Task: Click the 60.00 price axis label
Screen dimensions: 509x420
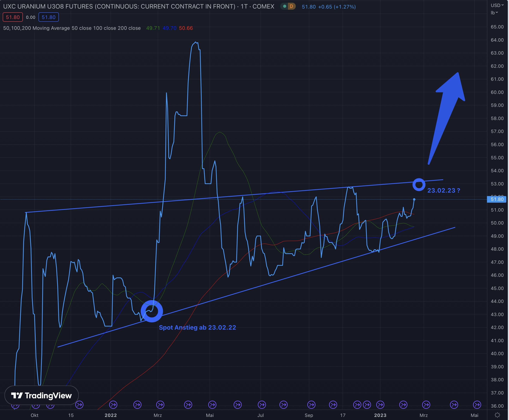Action: (x=497, y=92)
